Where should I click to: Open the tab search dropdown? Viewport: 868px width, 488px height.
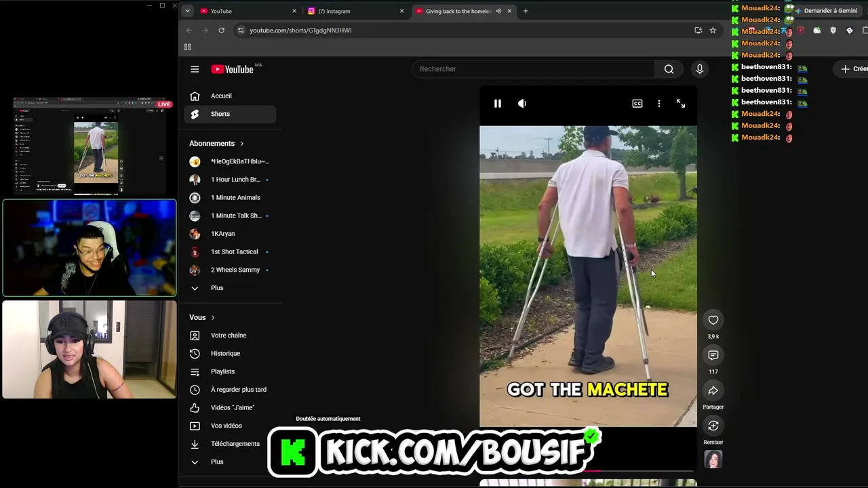pyautogui.click(x=187, y=11)
